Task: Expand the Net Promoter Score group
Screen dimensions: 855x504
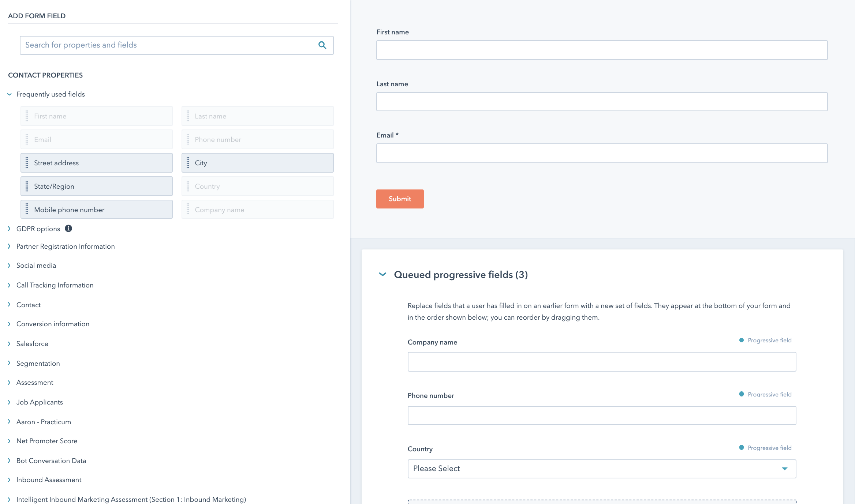Action: click(46, 441)
